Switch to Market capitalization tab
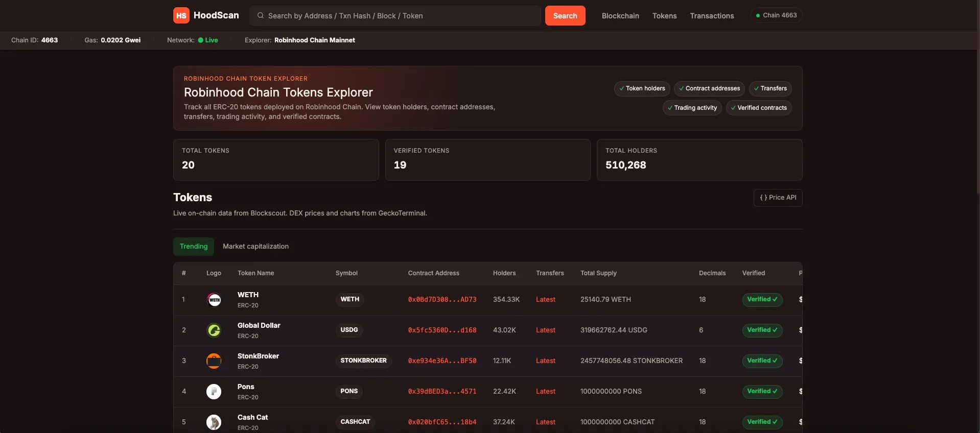980x433 pixels. tap(255, 247)
